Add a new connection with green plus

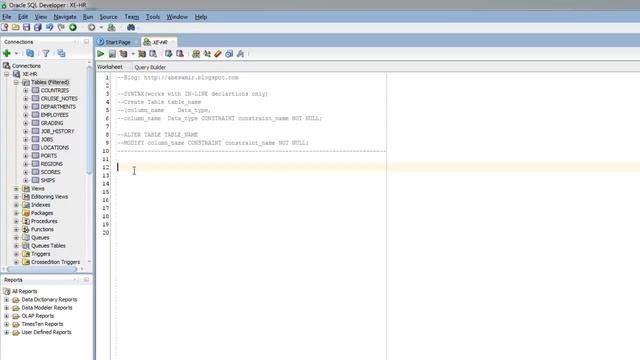click(x=7, y=53)
